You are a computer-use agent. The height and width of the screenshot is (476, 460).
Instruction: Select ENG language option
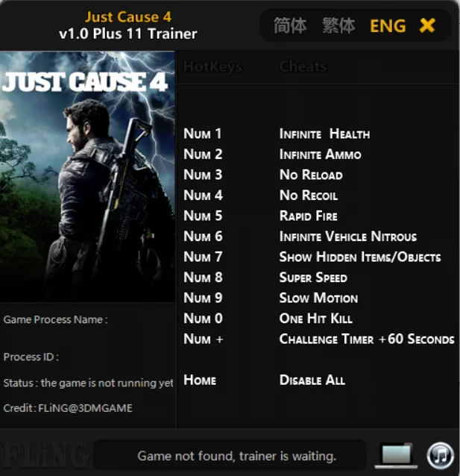pos(388,26)
